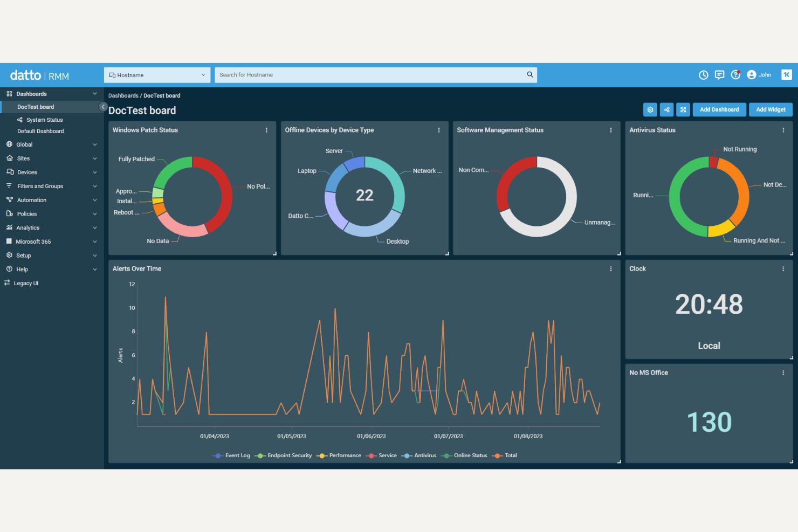798x532 pixels.
Task: Open the Dashboards breadcrumb link
Action: (123, 95)
